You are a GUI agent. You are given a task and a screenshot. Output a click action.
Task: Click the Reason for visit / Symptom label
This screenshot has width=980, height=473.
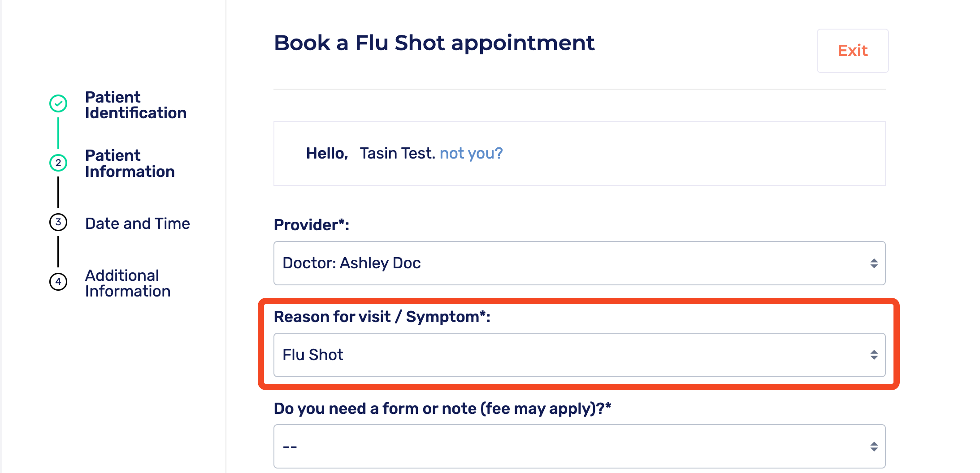(382, 317)
